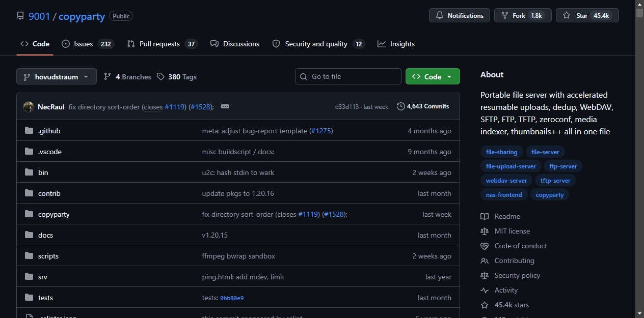Open commit hash d33d113
Viewport: 644px width, 318px height.
(x=347, y=107)
